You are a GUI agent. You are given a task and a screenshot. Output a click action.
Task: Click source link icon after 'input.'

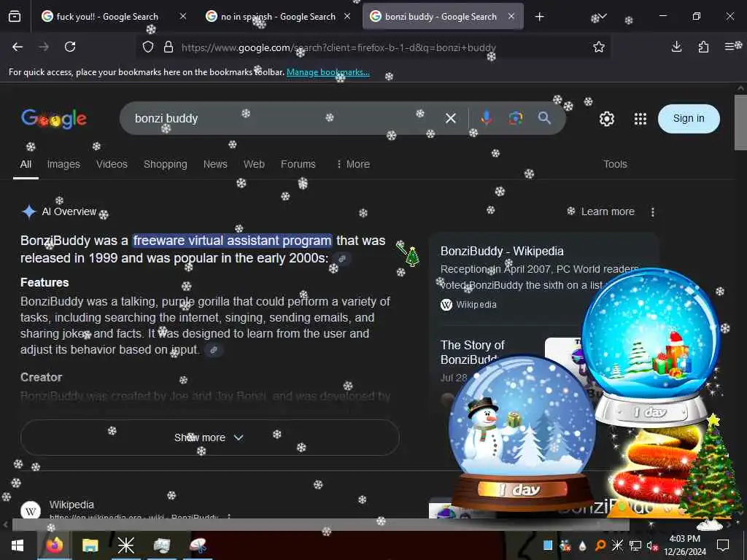(214, 351)
